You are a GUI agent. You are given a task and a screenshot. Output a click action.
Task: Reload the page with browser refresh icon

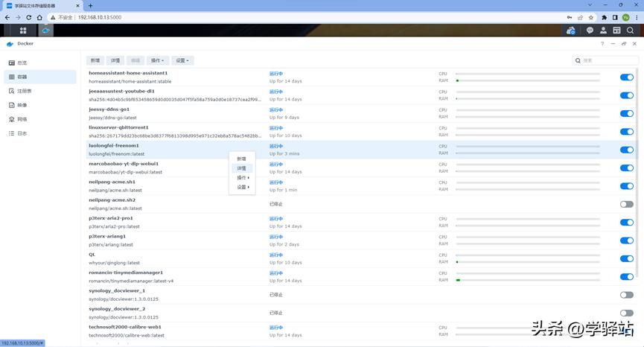pos(28,17)
